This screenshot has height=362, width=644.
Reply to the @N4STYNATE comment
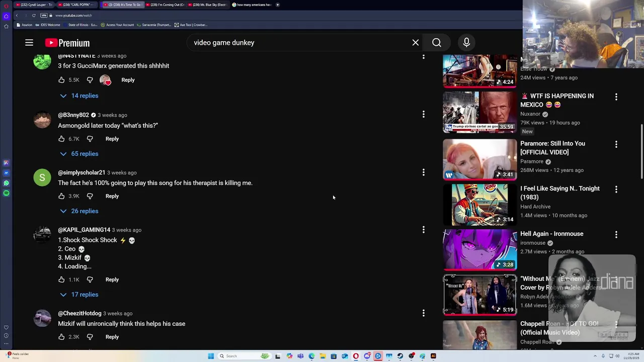[128, 80]
